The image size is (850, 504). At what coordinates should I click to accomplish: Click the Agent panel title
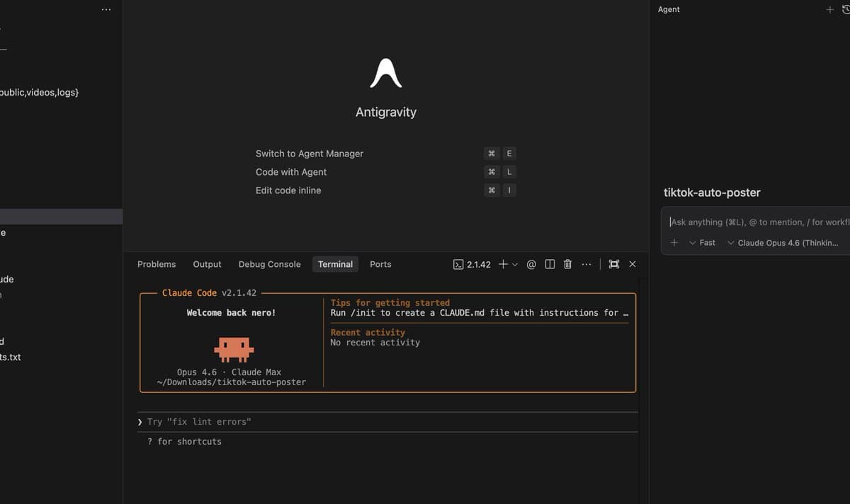tap(669, 10)
